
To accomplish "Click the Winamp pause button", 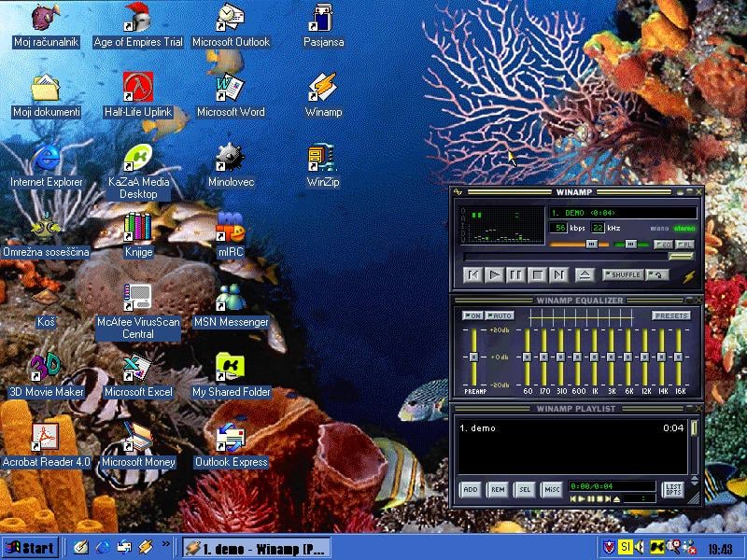I will click(516, 274).
